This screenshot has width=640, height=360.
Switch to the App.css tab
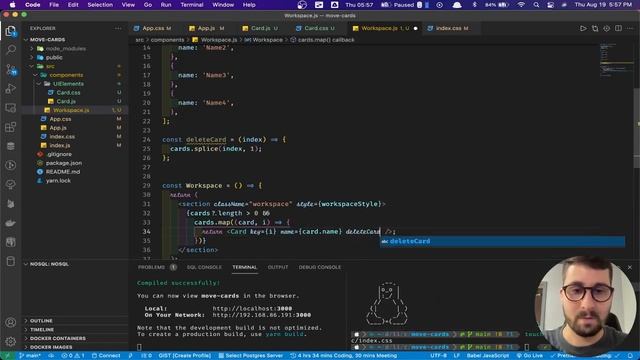pyautogui.click(x=153, y=28)
